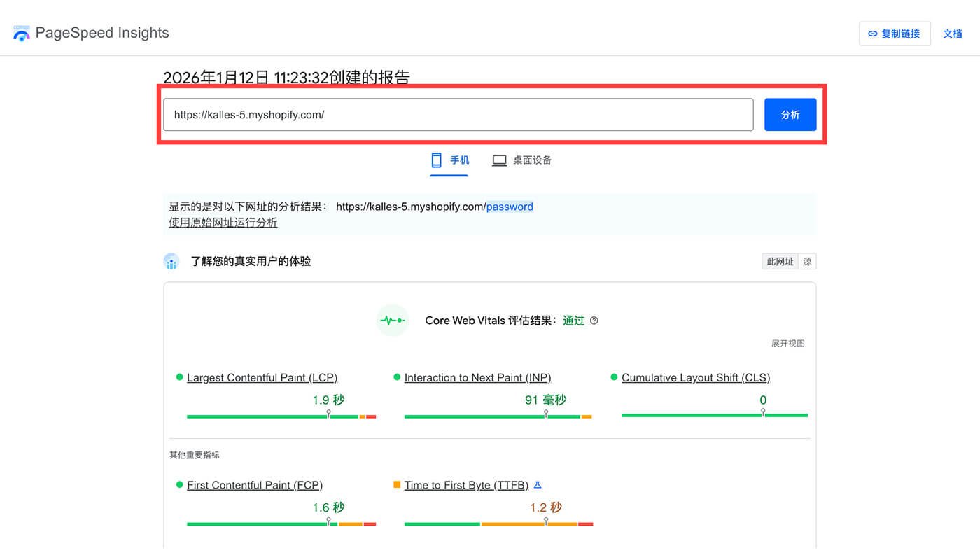The width and height of the screenshot is (980, 560).
Task: Switch to the 手机 mobile tab
Action: [449, 160]
